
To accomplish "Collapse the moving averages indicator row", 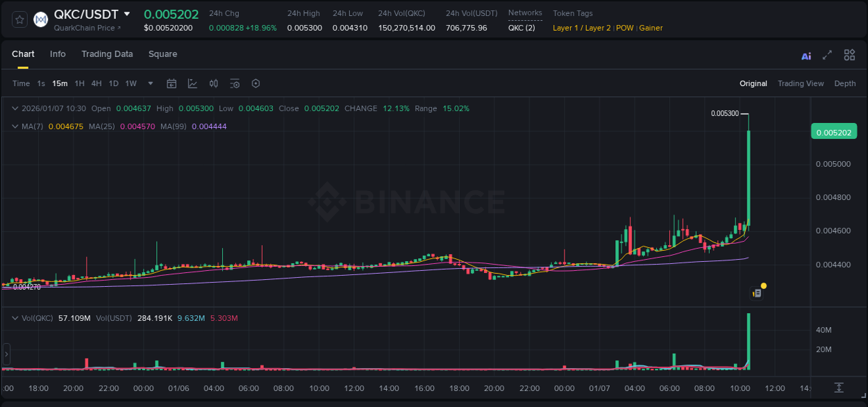I will [x=15, y=126].
